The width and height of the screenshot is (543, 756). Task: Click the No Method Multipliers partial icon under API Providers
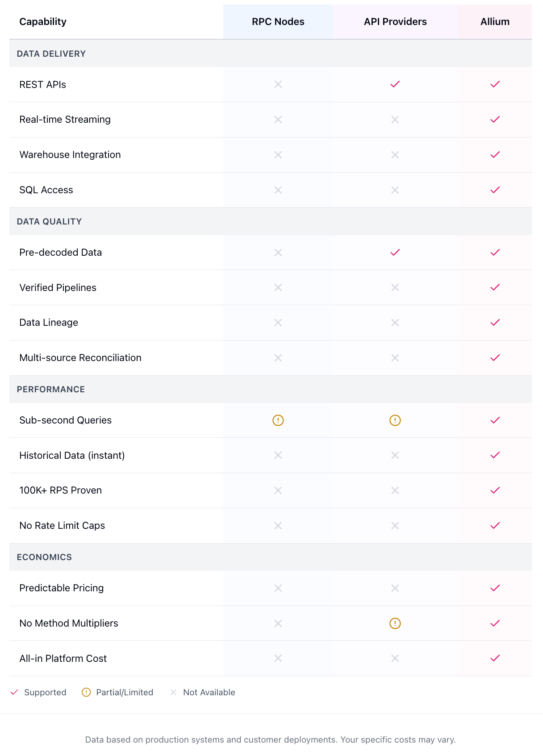(x=395, y=623)
